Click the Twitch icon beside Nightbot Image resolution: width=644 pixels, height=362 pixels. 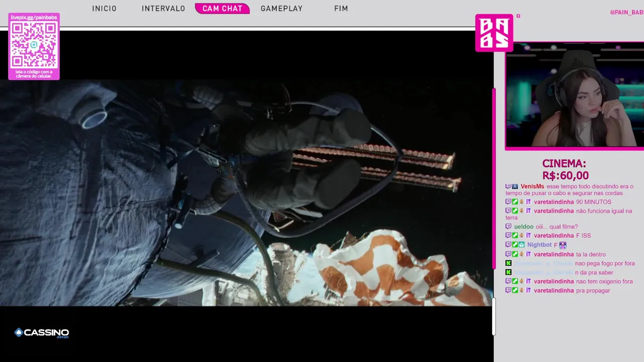tap(508, 245)
